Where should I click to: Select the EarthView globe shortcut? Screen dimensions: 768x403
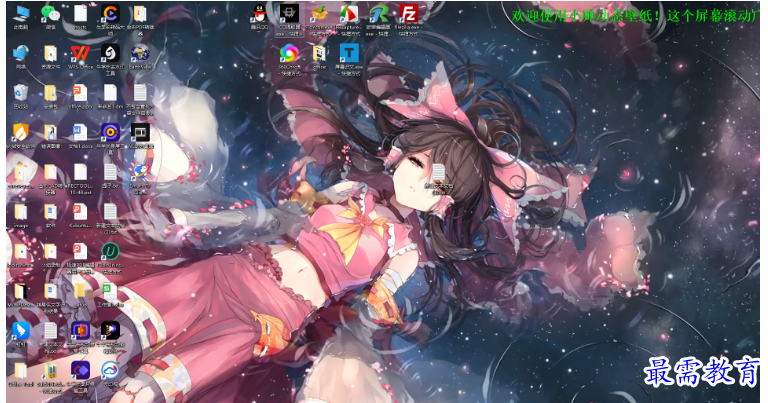click(x=140, y=53)
